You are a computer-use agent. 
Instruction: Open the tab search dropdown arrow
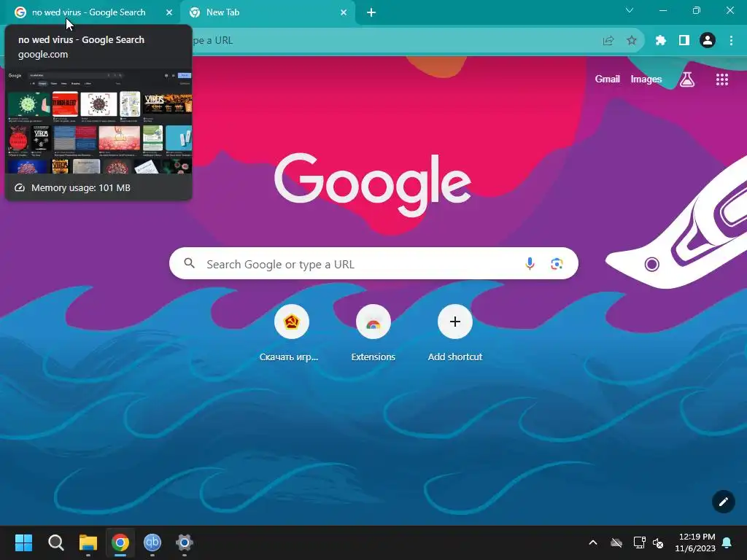[x=630, y=10]
